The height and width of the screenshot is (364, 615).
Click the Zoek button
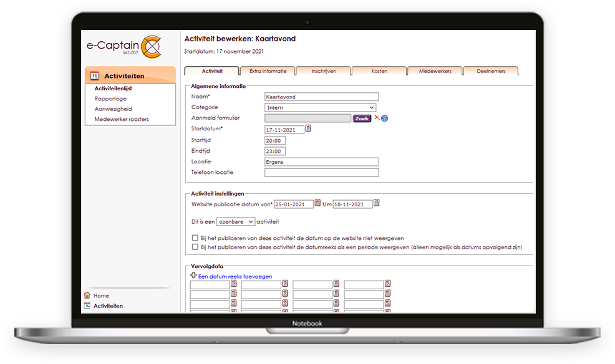pos(362,118)
